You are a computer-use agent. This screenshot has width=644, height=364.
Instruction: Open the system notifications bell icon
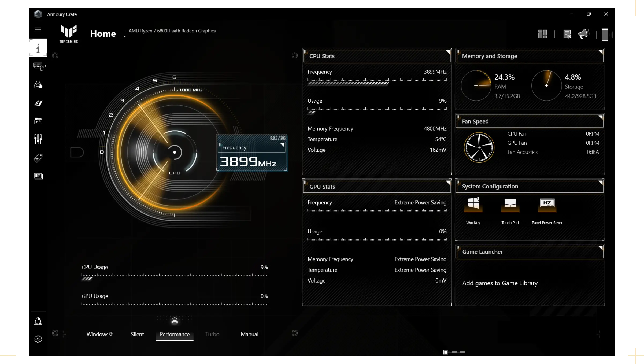click(584, 34)
